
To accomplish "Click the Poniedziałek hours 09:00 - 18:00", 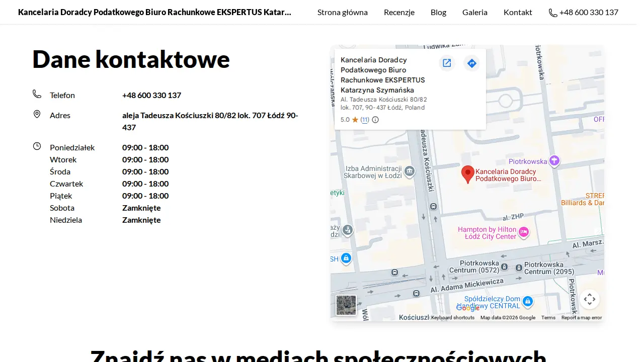I will point(145,147).
